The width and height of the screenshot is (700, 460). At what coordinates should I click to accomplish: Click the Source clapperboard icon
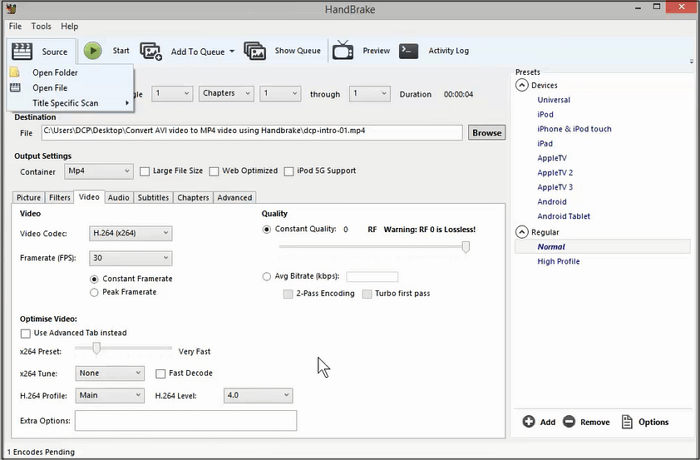[21, 51]
